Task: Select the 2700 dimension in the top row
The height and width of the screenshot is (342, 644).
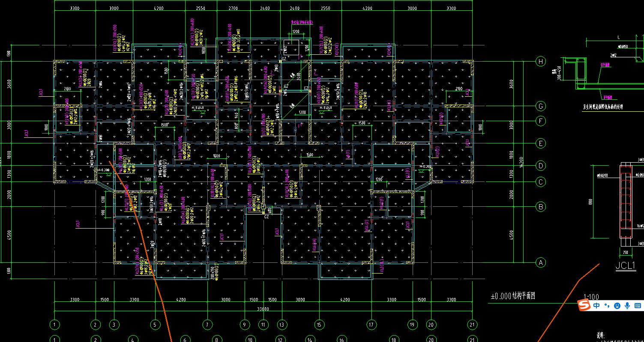Action: click(x=233, y=9)
